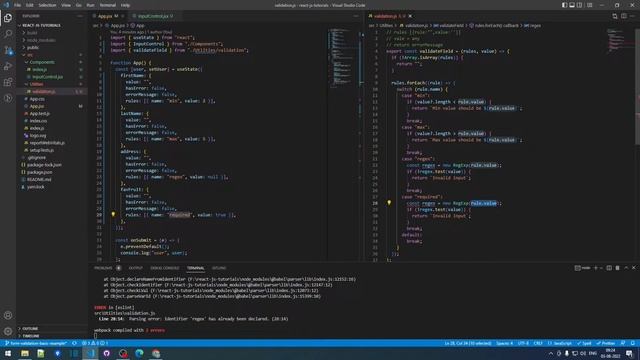The image size is (640, 360).
Task: Click Prettier toggle in status bar
Action: tap(606, 343)
